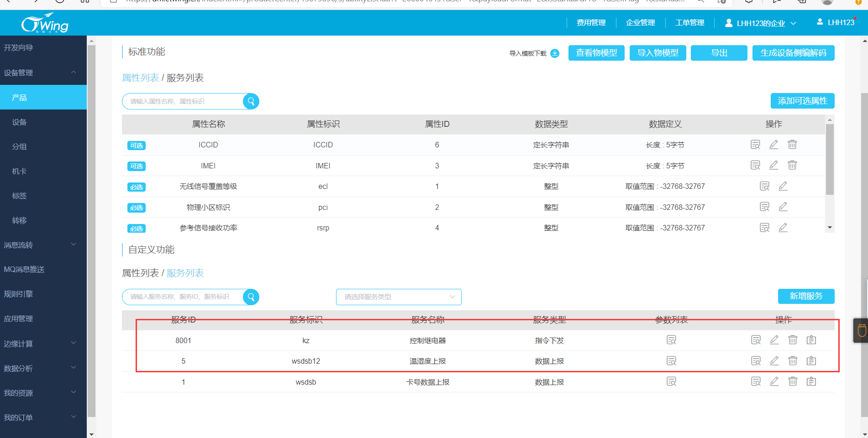View details icon for IMEI attribute row
The width and height of the screenshot is (868, 438).
(x=756, y=165)
